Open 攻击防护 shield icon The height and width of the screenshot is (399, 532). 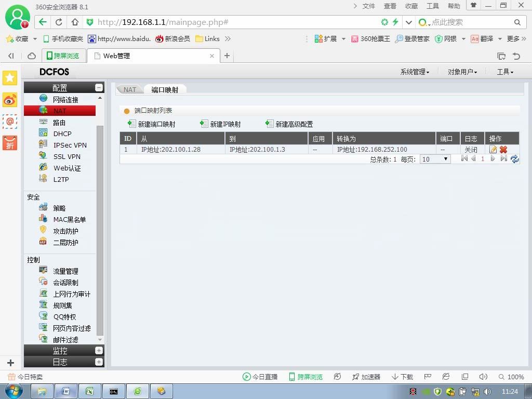click(x=44, y=230)
